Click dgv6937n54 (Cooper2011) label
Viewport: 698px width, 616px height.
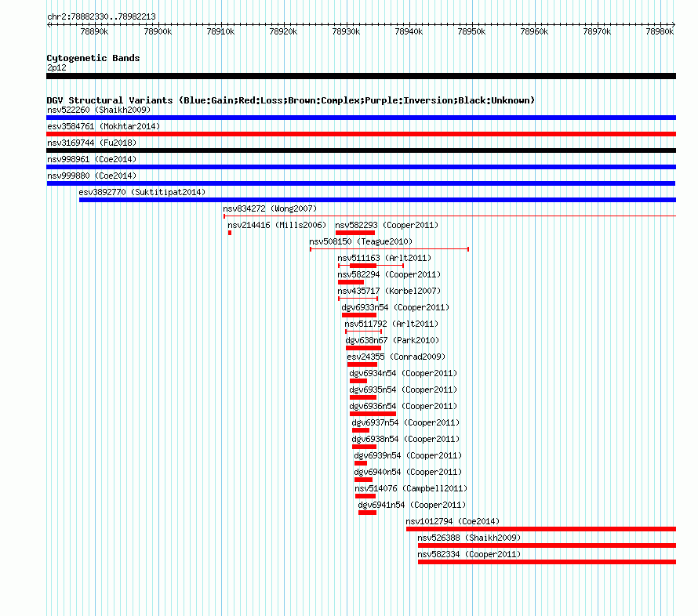[405, 422]
